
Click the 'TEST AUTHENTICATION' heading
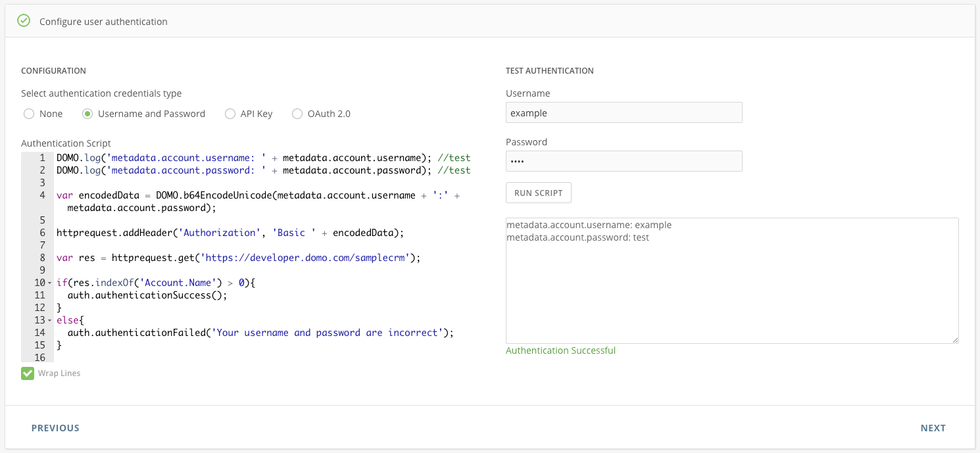tap(550, 71)
